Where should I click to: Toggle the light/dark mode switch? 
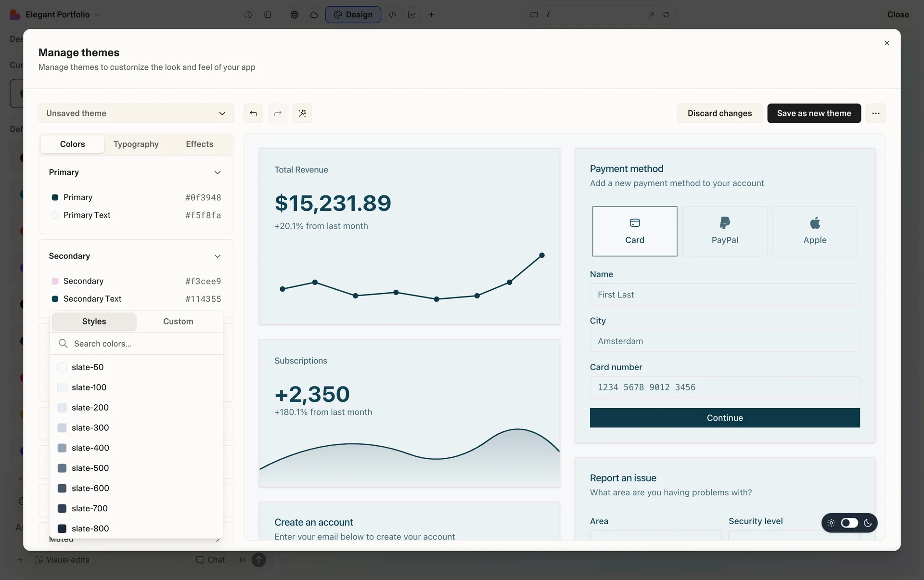point(849,523)
